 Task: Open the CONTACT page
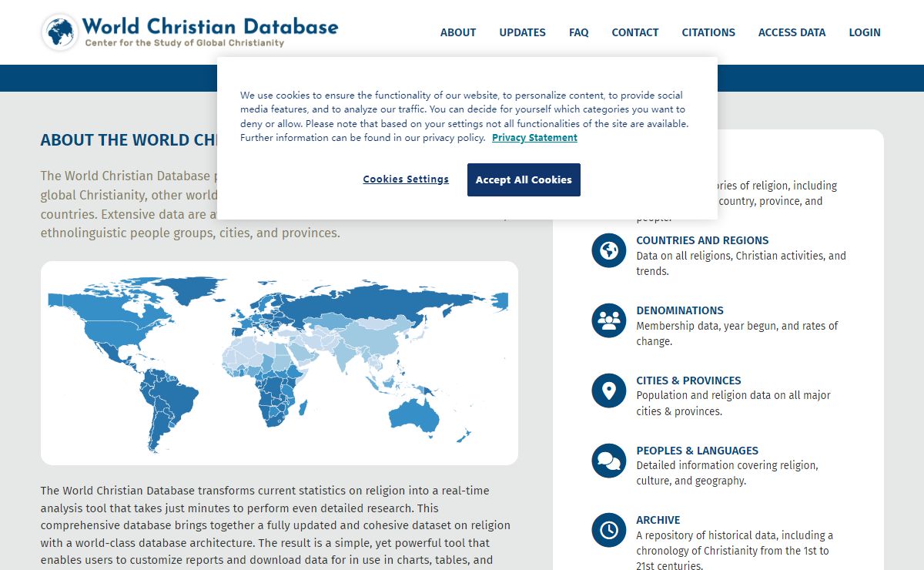(x=635, y=32)
